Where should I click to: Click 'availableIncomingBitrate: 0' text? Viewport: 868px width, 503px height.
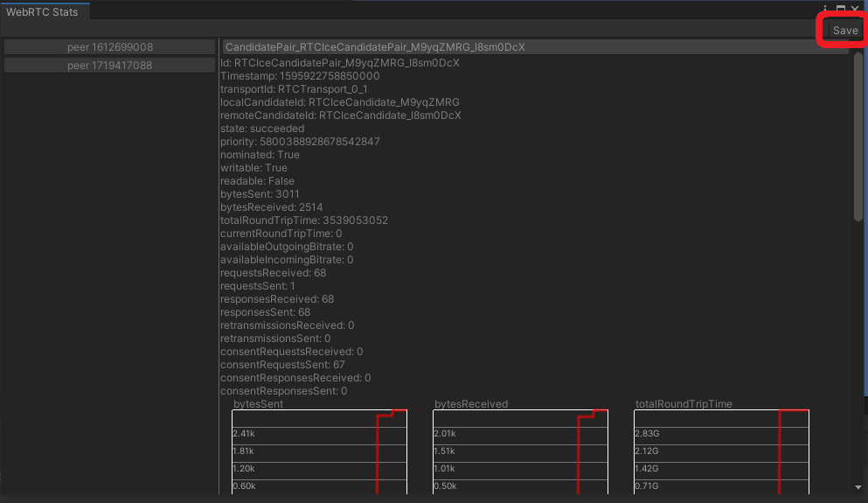click(287, 260)
